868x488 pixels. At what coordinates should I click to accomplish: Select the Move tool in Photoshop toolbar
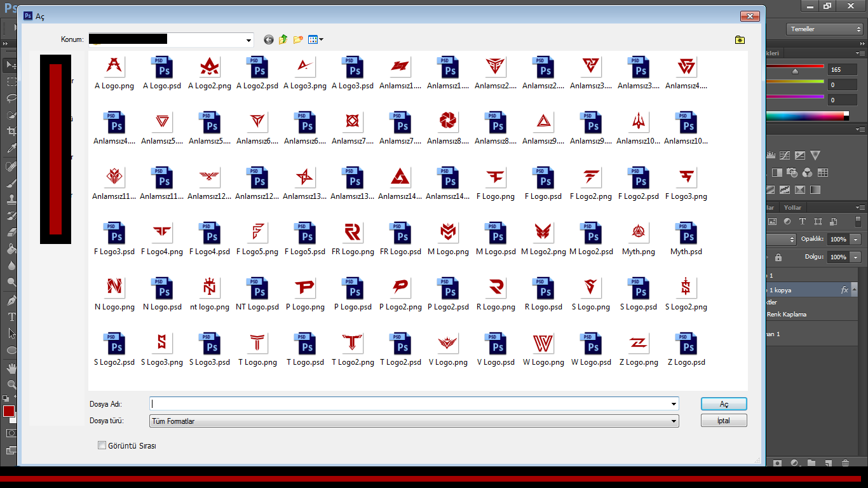point(11,65)
